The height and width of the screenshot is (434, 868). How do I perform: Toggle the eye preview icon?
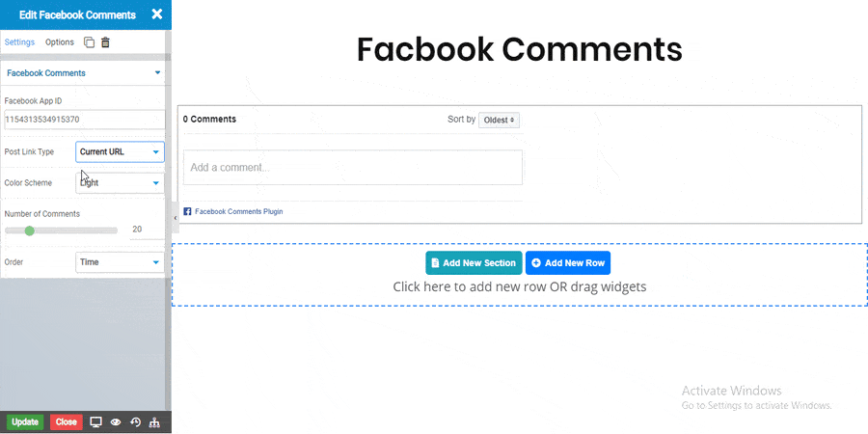[115, 421]
